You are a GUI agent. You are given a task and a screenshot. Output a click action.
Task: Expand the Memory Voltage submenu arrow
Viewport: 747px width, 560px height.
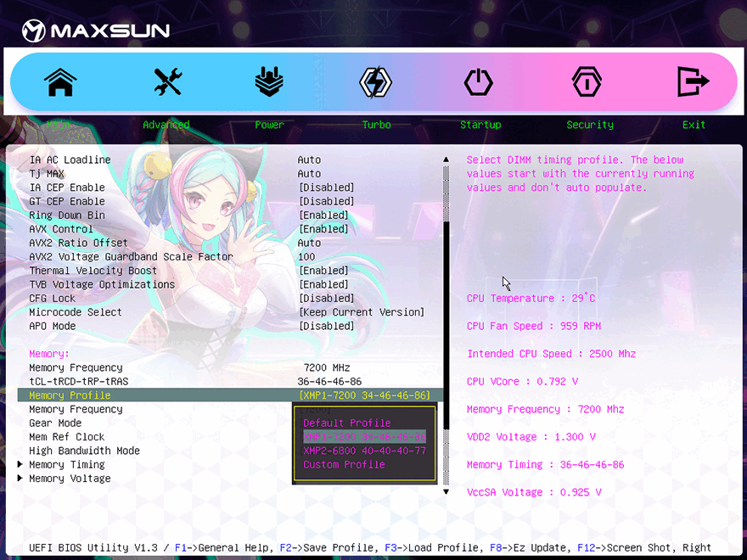tap(20, 478)
